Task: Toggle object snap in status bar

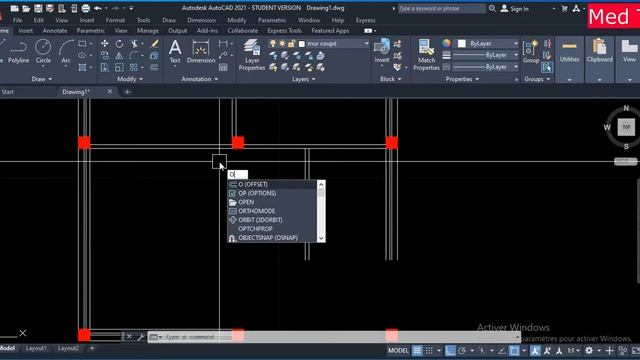Action: [x=514, y=351]
